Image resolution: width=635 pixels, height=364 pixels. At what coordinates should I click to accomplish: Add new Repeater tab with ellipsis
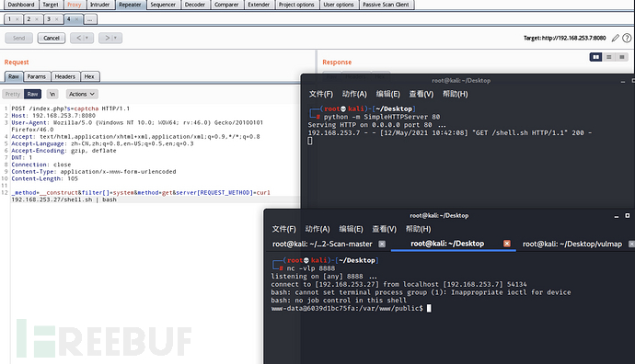(x=90, y=19)
